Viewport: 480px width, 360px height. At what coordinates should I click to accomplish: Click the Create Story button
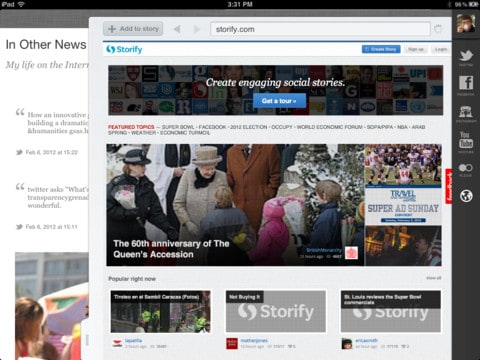pyautogui.click(x=381, y=49)
